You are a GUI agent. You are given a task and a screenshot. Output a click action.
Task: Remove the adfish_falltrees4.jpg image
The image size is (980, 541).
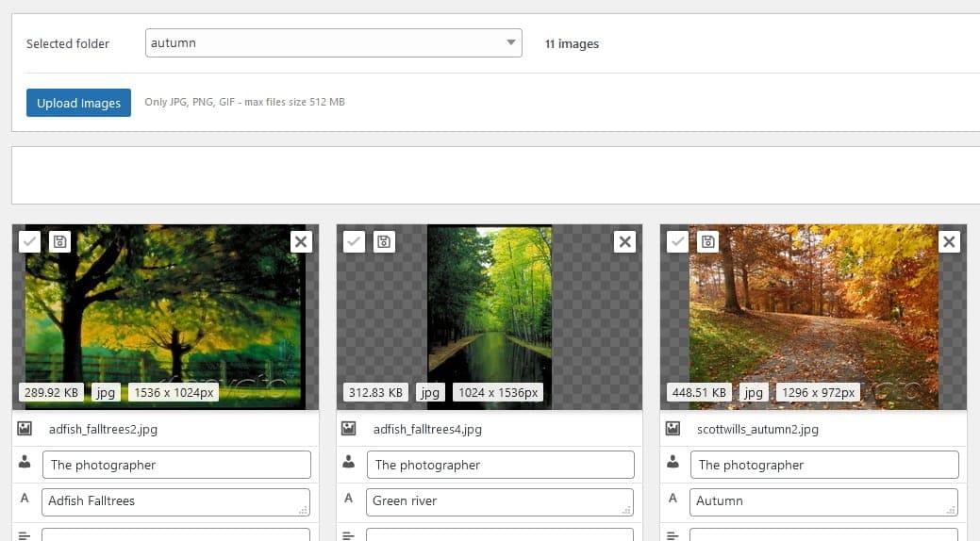(624, 242)
